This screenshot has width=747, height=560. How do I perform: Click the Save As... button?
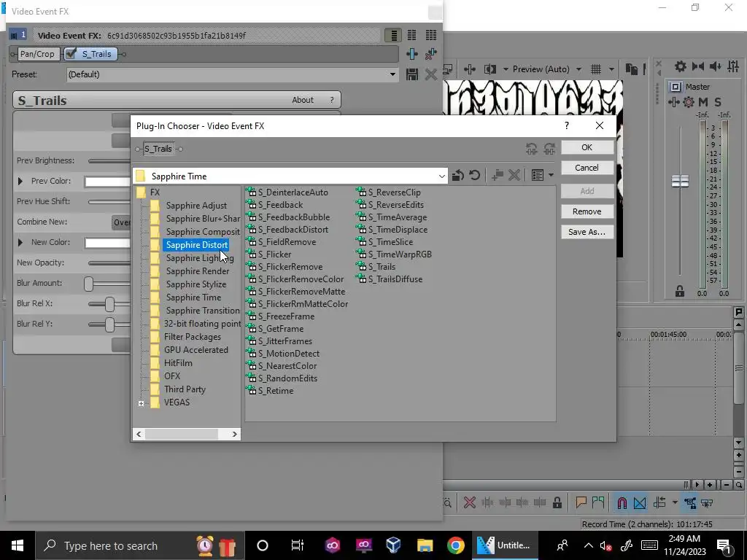click(x=587, y=232)
